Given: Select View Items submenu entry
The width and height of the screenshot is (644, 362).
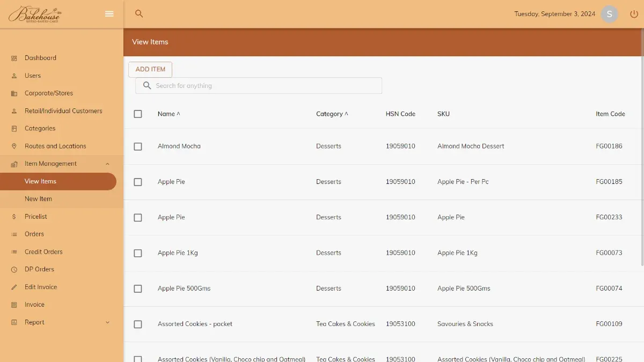Looking at the screenshot, I should [x=58, y=181].
